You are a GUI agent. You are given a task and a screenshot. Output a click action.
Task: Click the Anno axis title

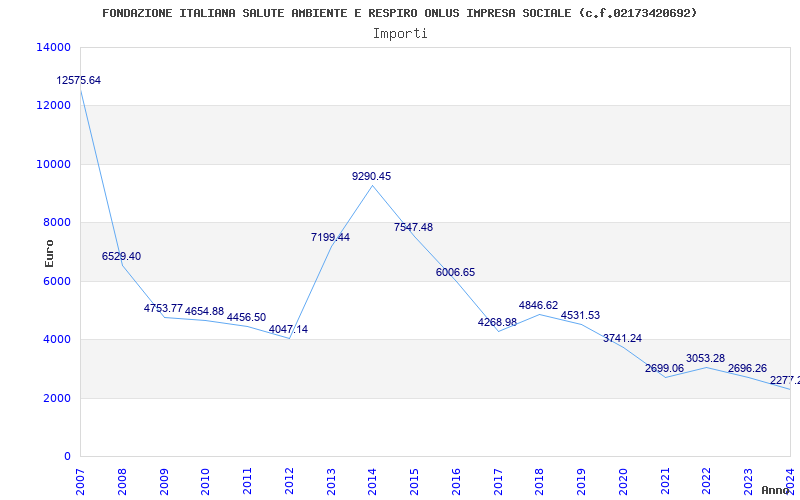pos(776,490)
